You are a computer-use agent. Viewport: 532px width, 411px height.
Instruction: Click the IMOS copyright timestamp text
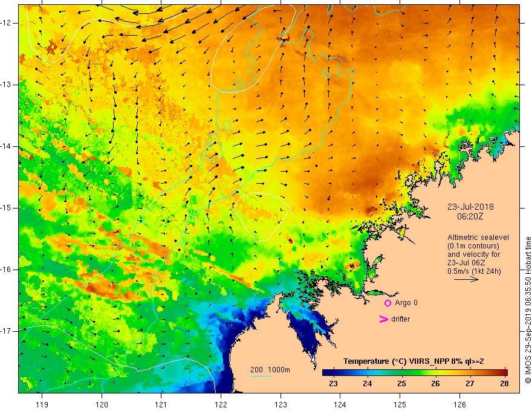point(528,310)
